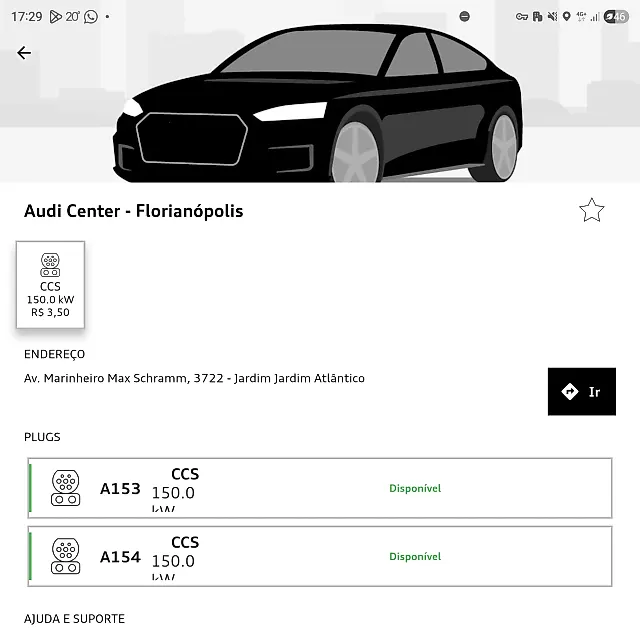Tap the VPN key icon in the status bar

tap(522, 17)
